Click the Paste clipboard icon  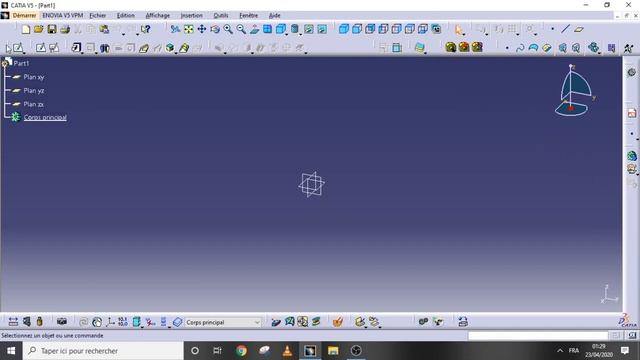(x=104, y=29)
